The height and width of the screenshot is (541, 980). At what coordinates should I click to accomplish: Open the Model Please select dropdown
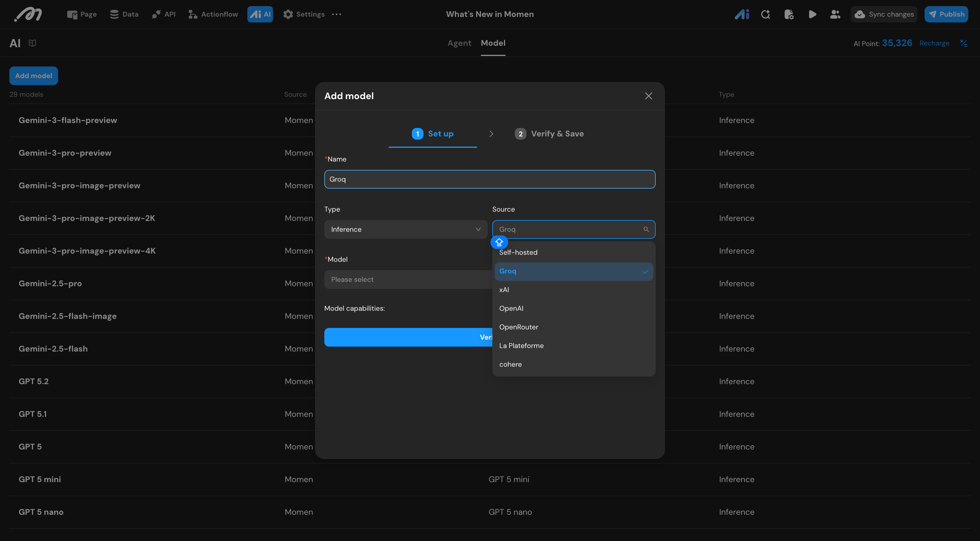point(407,280)
